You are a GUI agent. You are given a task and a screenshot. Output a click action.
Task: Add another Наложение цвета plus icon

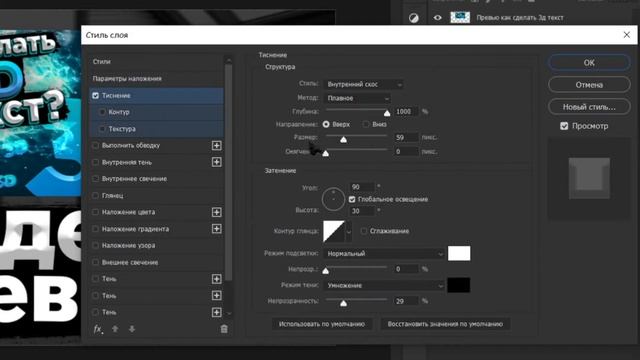coord(217,212)
